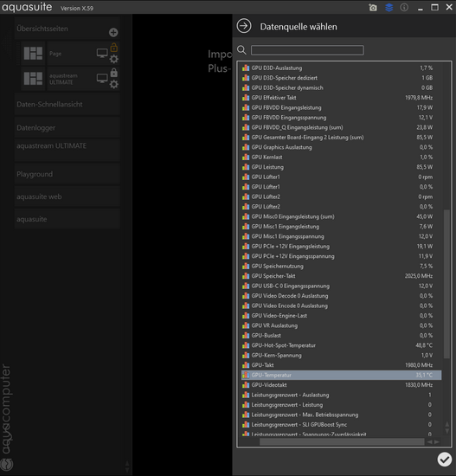Open settings gear for aquastream ULTIMATE page
This screenshot has height=476, width=456.
tap(114, 84)
